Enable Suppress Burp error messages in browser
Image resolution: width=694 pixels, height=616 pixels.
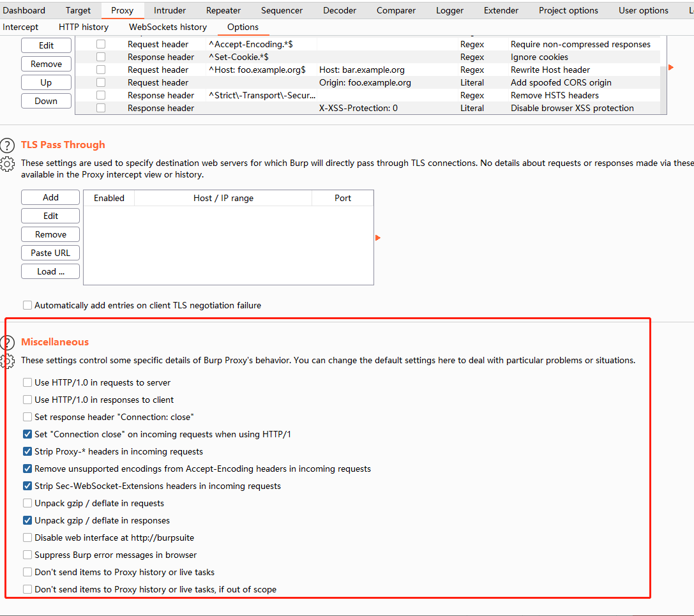[27, 555]
